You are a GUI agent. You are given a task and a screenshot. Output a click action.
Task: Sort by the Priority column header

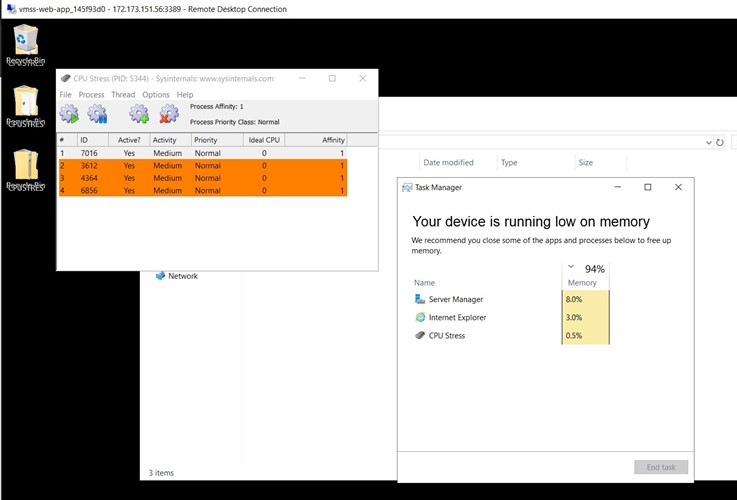click(x=217, y=140)
